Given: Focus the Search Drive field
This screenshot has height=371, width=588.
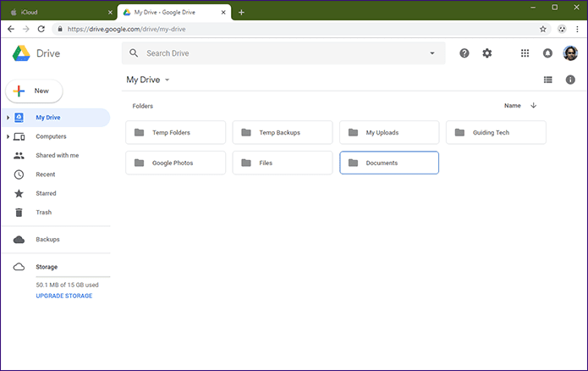Looking at the screenshot, I should tap(283, 53).
